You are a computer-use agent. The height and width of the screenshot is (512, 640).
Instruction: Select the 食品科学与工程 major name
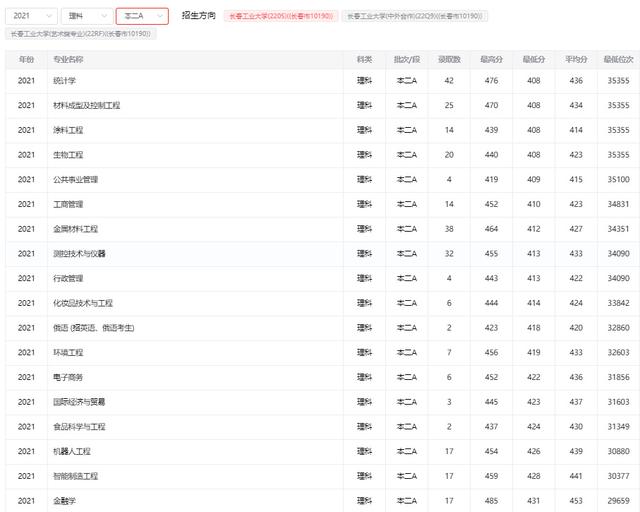pos(79,427)
